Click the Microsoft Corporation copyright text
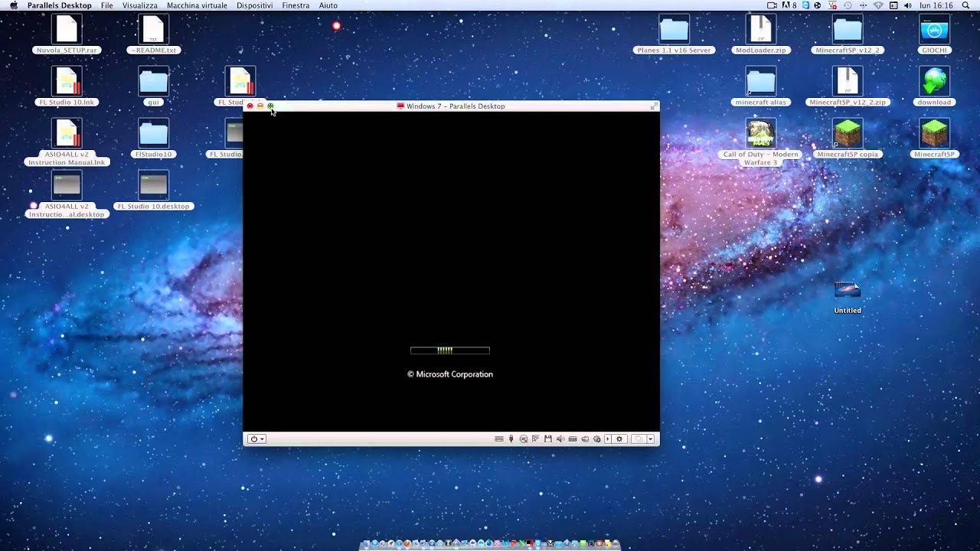 tap(450, 374)
